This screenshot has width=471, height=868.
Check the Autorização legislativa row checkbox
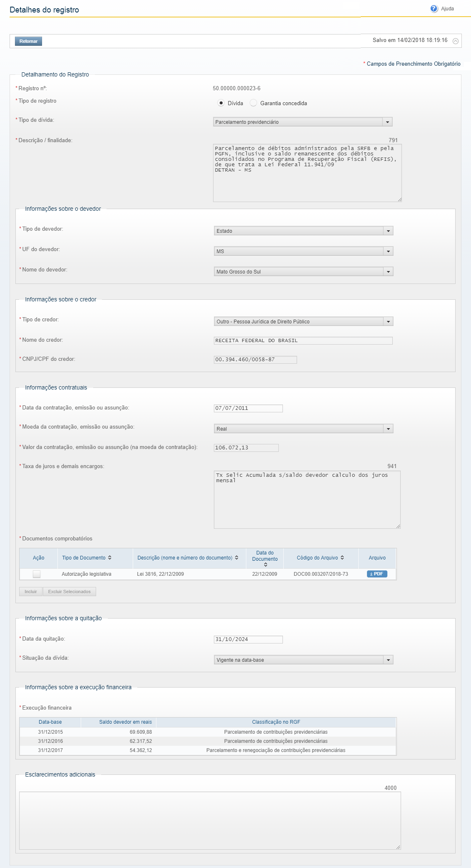37,574
